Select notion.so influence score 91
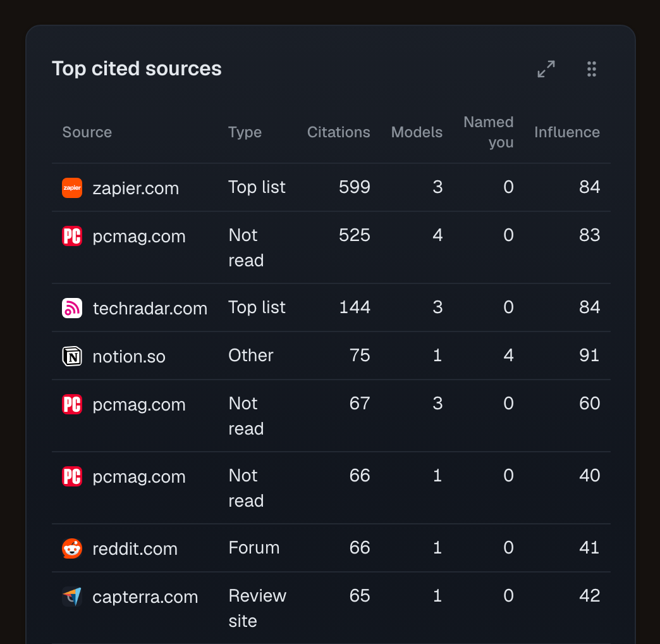 click(x=589, y=355)
